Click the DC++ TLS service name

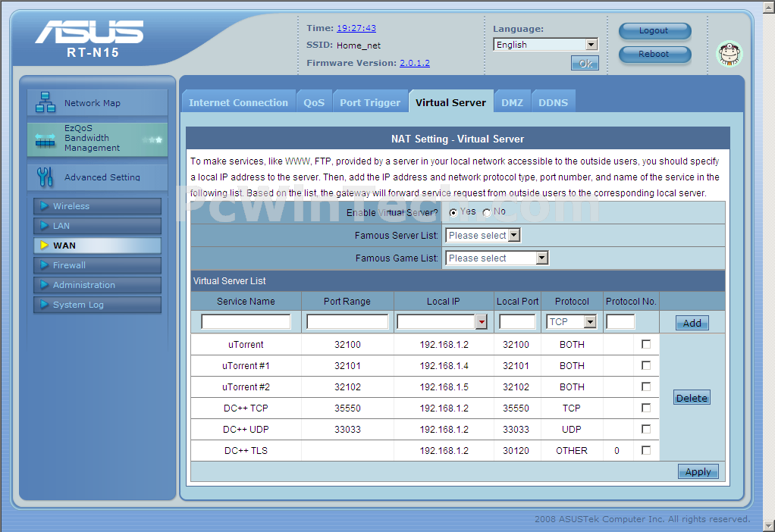[x=246, y=450]
